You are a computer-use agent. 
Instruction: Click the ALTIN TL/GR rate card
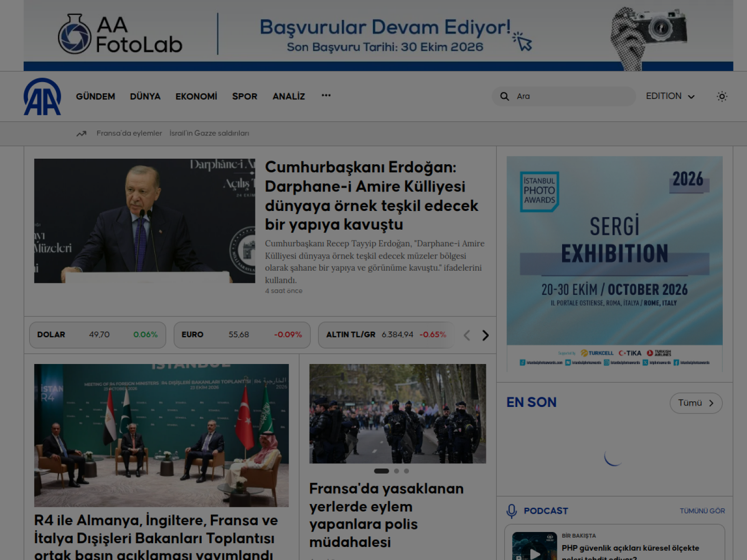coord(386,335)
